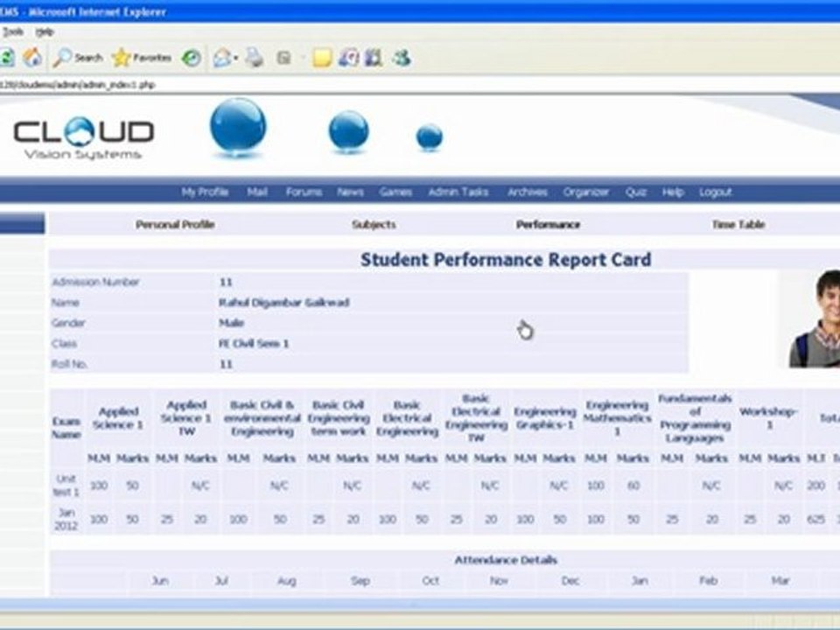Open Organizer in navigation bar
This screenshot has height=630, width=840.
586,192
